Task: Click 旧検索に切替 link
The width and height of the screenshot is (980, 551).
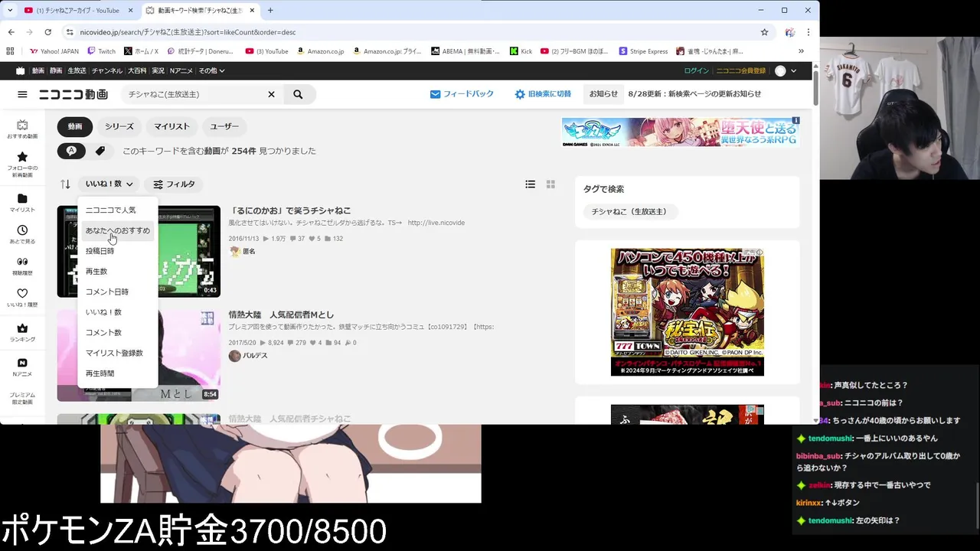Action: 543,94
